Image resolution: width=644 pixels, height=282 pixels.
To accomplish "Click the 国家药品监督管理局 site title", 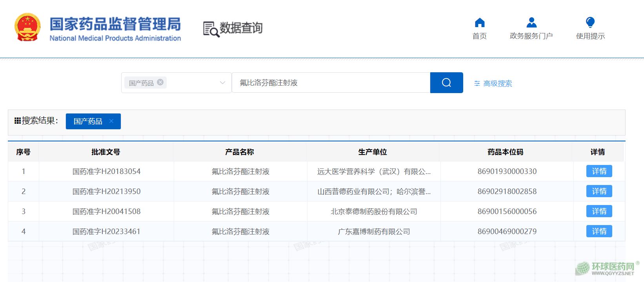I will click(115, 24).
